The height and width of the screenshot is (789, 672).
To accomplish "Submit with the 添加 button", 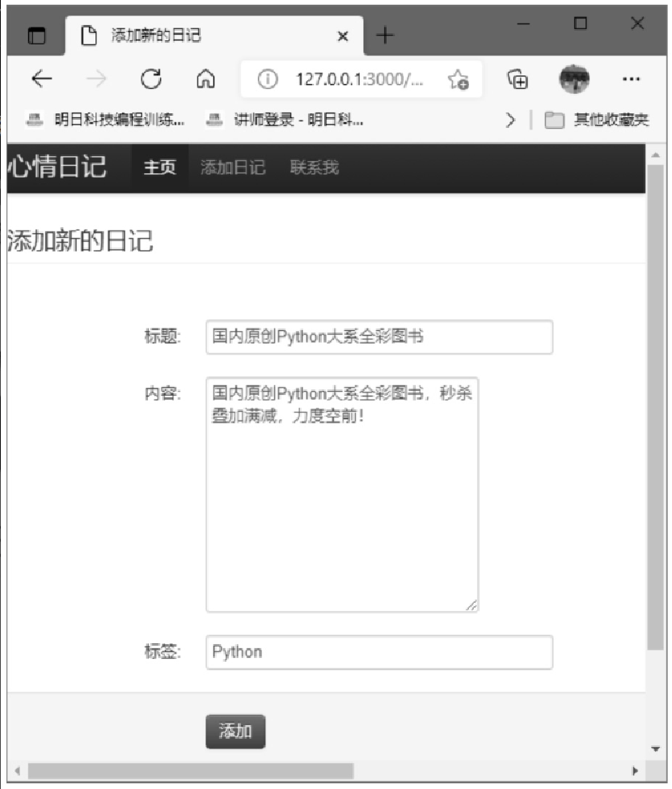I will pyautogui.click(x=235, y=731).
